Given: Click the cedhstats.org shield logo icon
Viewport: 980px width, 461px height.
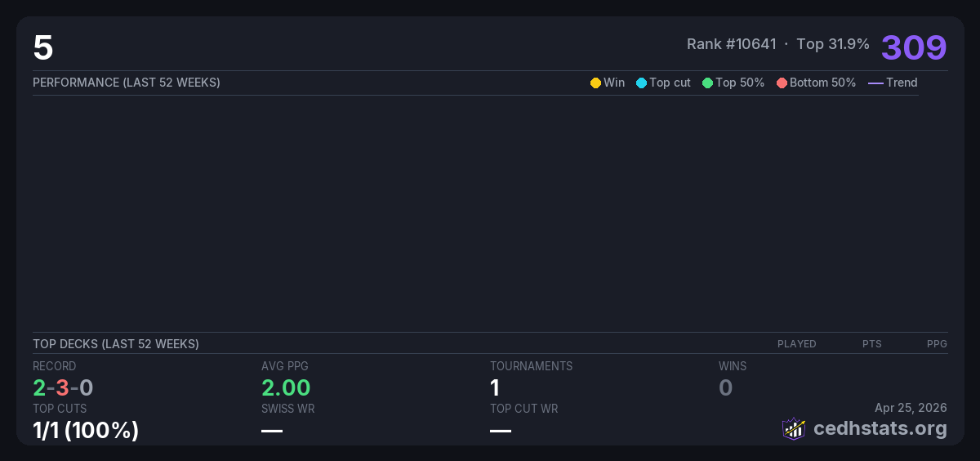Looking at the screenshot, I should point(793,428).
